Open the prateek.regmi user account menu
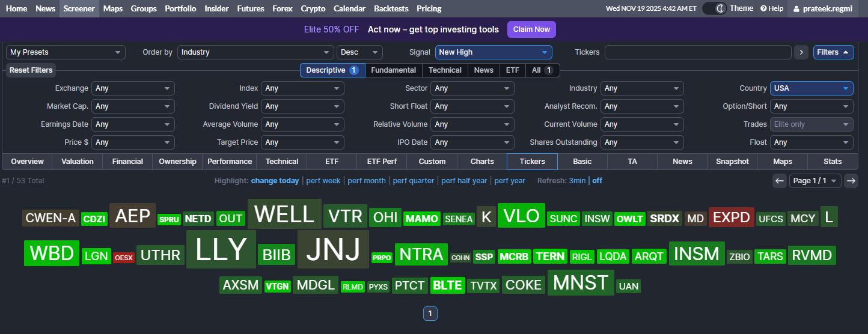Image resolution: width=868 pixels, height=334 pixels. point(822,8)
